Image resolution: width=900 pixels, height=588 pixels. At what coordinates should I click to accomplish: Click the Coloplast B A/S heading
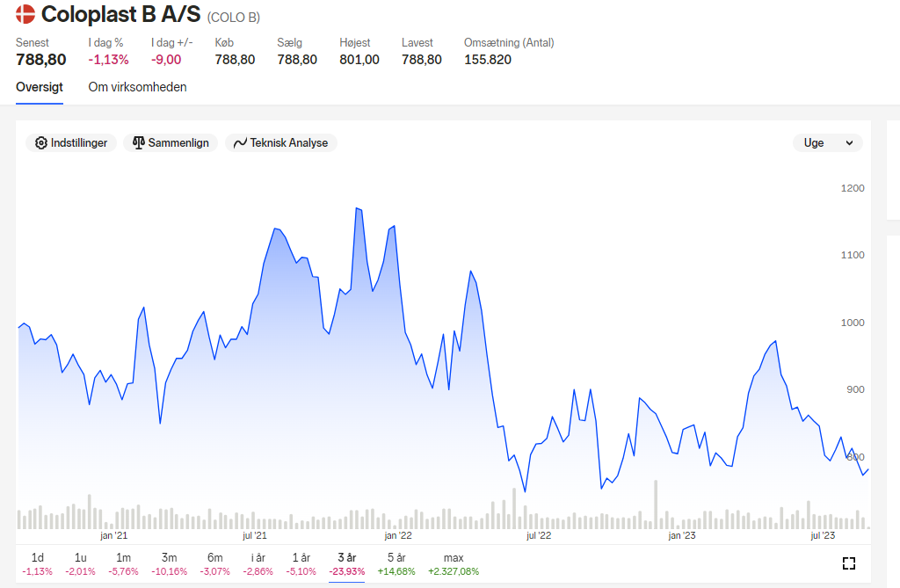pyautogui.click(x=121, y=14)
